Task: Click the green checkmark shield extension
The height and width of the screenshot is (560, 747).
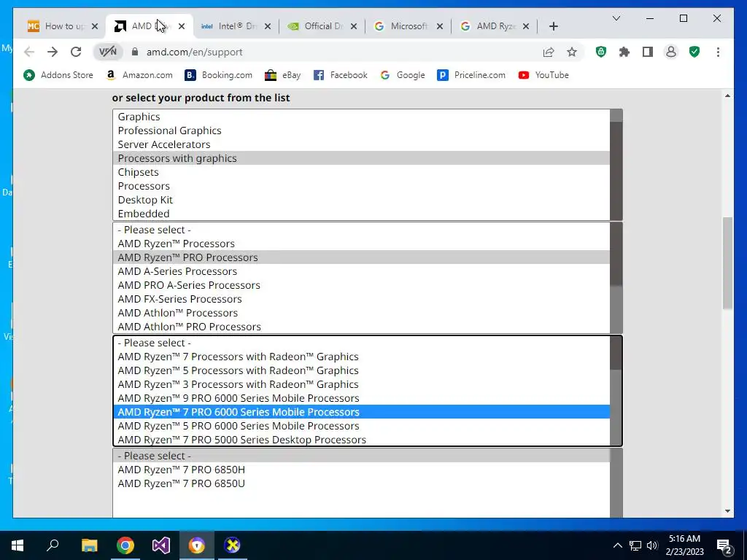Action: pos(694,52)
